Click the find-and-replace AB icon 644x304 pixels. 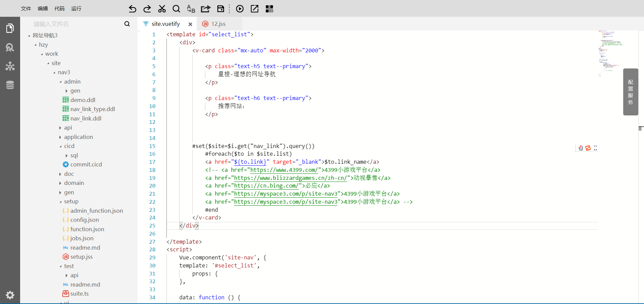coord(191,9)
